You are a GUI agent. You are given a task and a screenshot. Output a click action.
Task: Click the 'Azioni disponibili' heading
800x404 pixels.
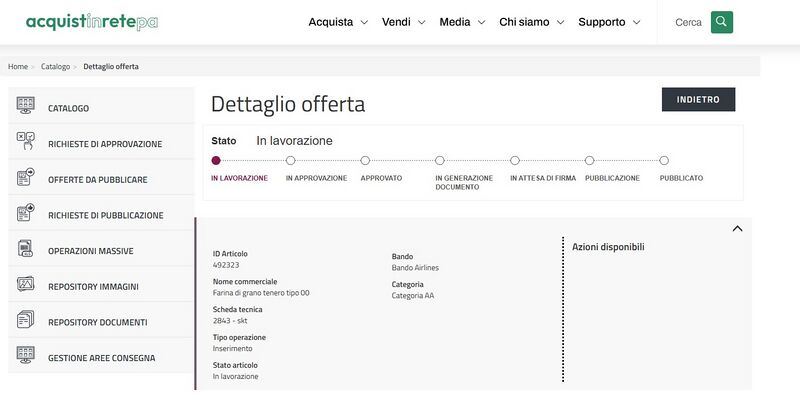point(608,247)
